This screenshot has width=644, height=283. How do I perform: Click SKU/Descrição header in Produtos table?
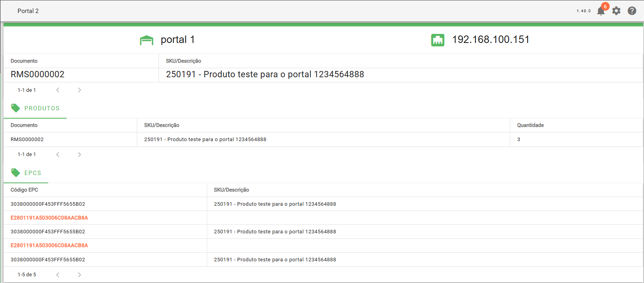[162, 125]
